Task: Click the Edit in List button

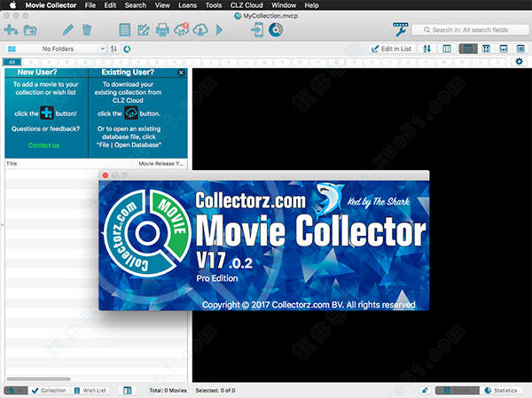Action: coord(392,49)
